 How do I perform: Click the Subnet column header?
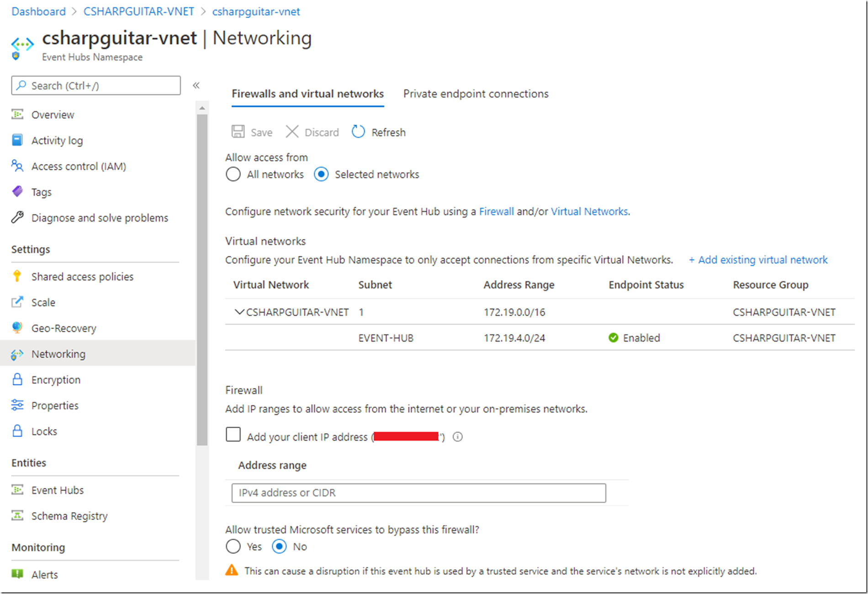[x=375, y=285]
